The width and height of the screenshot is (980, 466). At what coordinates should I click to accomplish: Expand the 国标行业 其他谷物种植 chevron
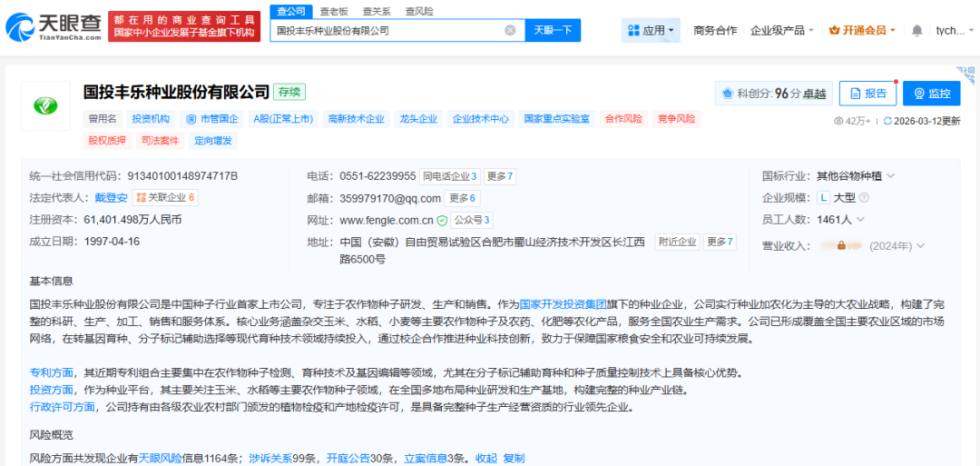[891, 176]
